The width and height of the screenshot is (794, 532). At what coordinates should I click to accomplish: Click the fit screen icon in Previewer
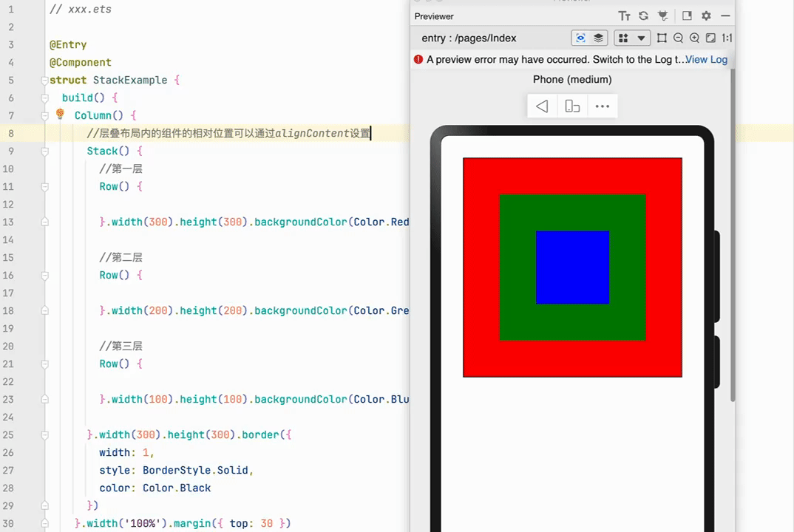click(x=711, y=38)
